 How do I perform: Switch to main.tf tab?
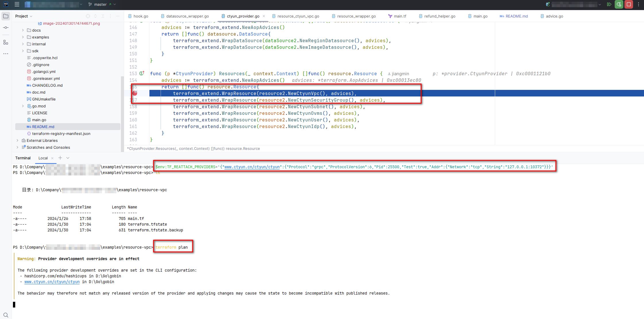397,16
